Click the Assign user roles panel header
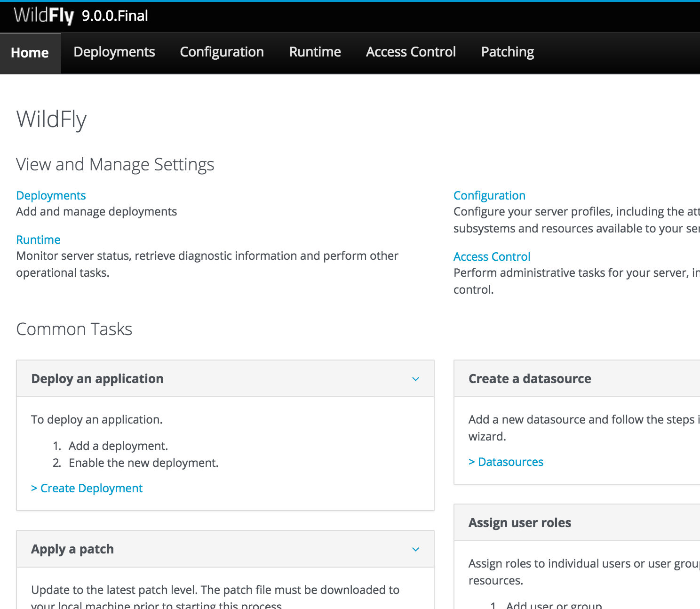The height and width of the screenshot is (609, 700). 577,523
